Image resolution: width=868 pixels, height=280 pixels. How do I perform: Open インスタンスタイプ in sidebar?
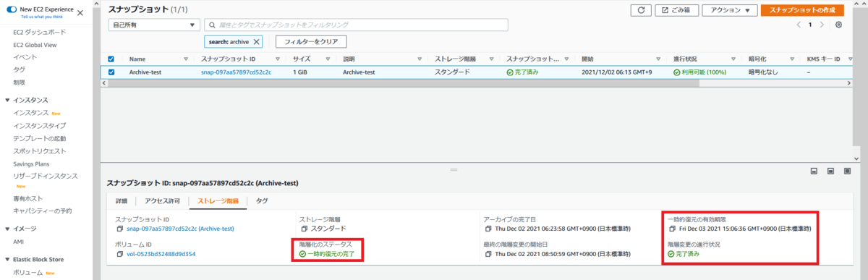(40, 125)
